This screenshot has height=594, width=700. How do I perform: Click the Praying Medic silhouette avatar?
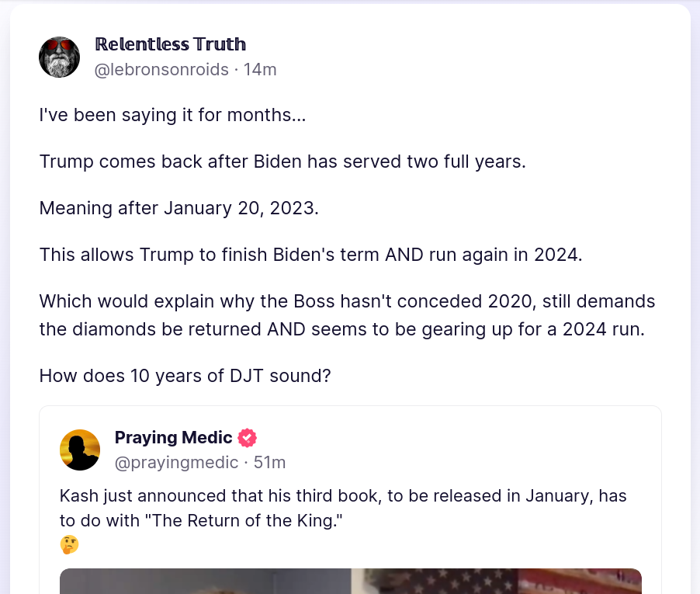click(x=80, y=450)
